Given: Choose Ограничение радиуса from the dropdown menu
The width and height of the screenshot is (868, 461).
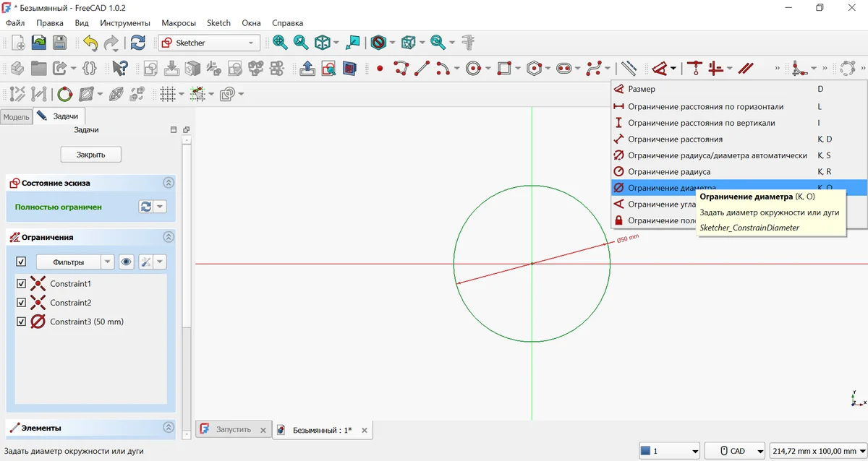Looking at the screenshot, I should [x=668, y=172].
